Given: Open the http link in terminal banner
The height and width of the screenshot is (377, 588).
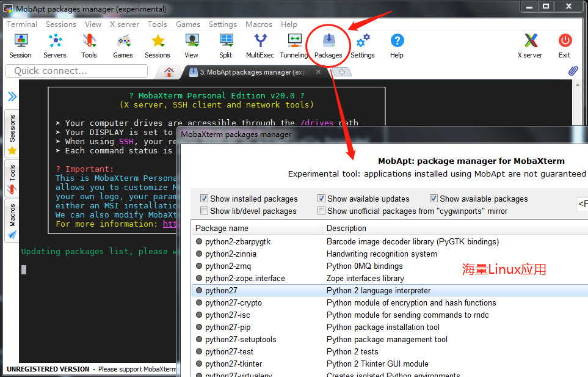Looking at the screenshot, I should pos(170,224).
